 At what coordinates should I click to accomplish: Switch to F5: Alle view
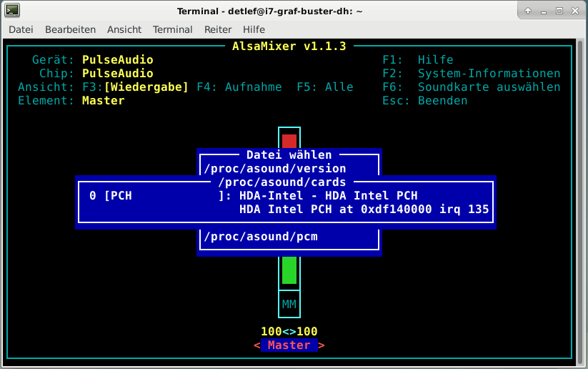[325, 87]
